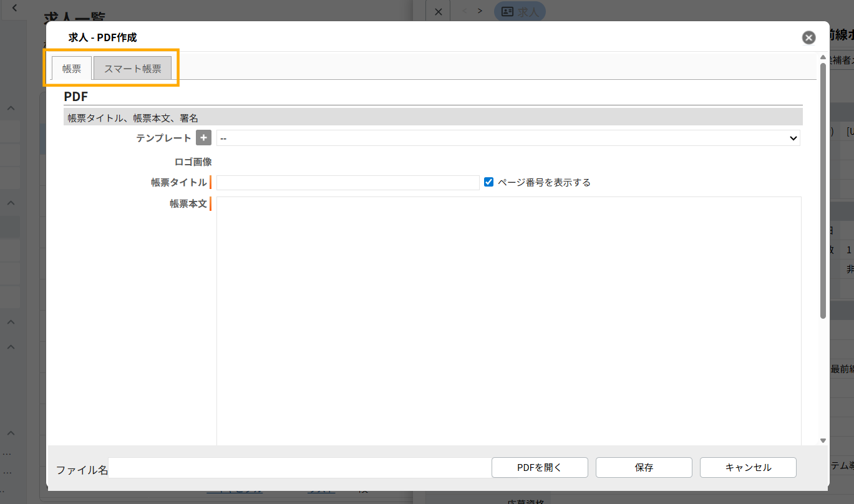Click the back chevron at top-left corner
The height and width of the screenshot is (504, 854).
14,9
